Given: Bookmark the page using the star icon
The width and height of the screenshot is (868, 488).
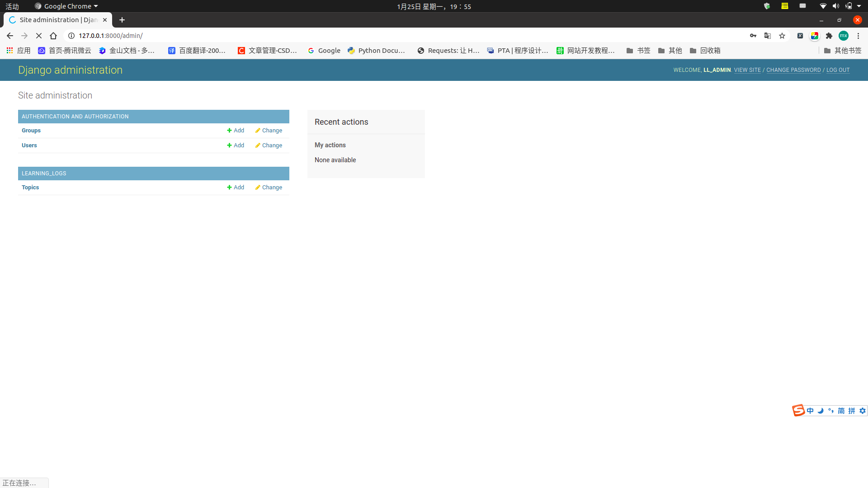Looking at the screenshot, I should click(x=782, y=36).
